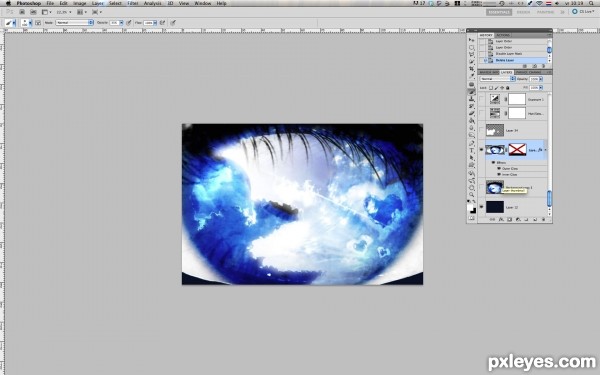Switch to the Actions tab

[x=503, y=35]
